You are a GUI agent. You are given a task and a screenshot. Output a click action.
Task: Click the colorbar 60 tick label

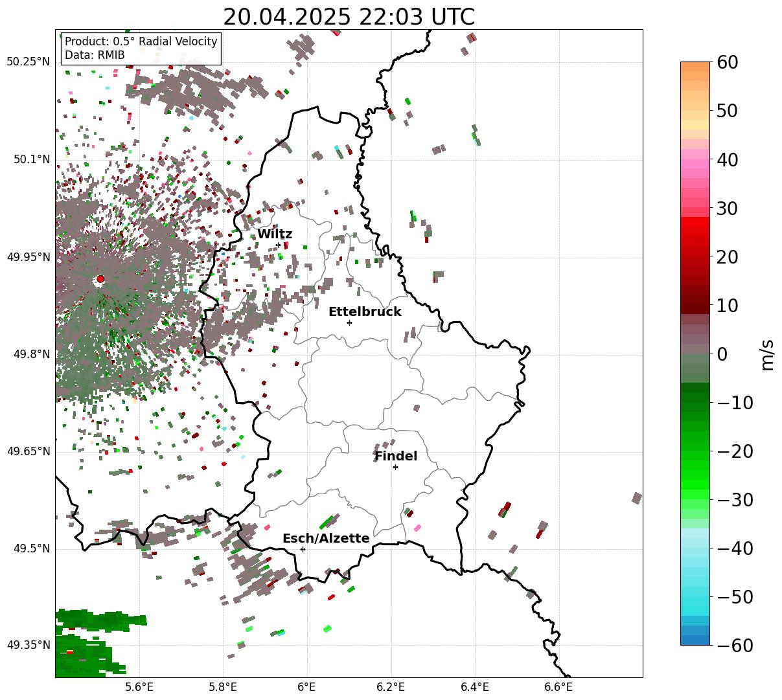pos(726,62)
